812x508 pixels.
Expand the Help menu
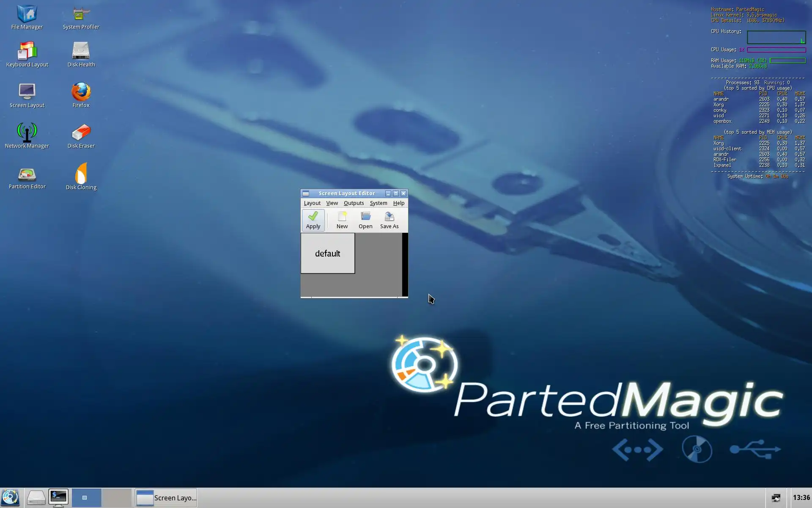point(398,203)
